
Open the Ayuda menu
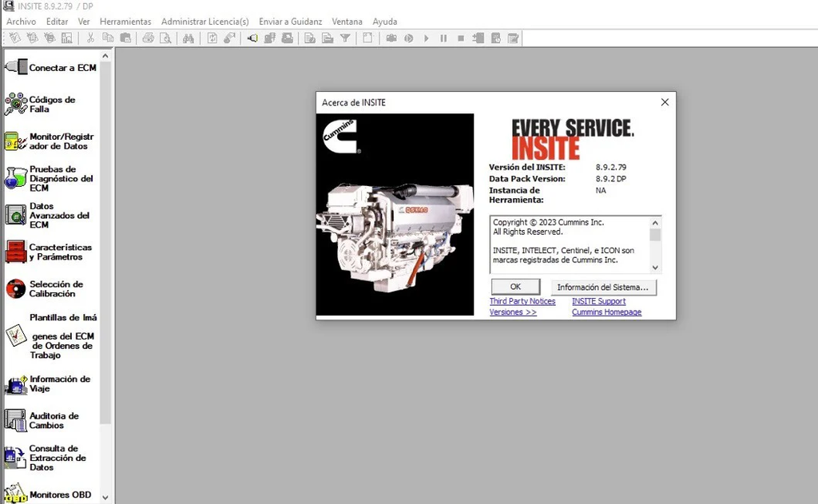point(384,22)
